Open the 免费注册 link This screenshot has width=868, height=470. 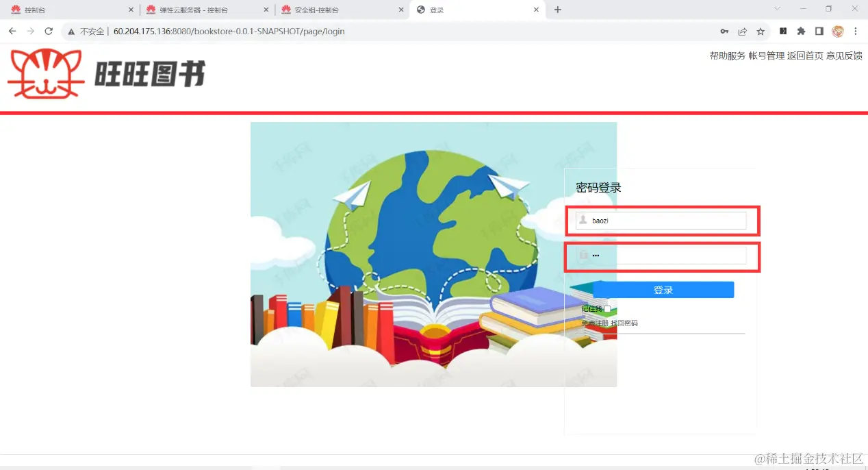[595, 323]
